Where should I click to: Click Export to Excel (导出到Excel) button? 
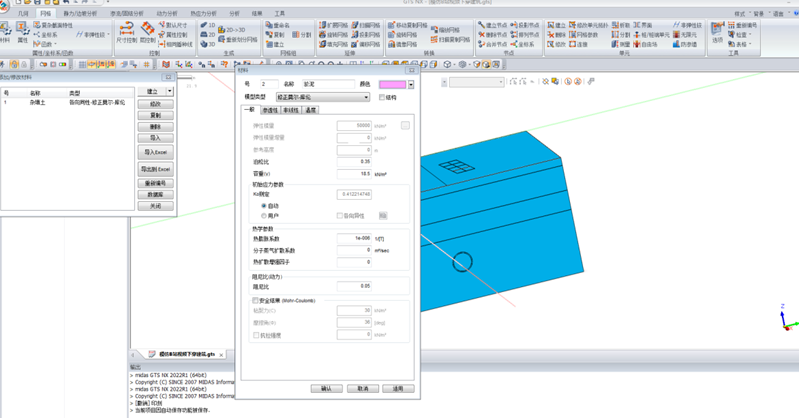pos(155,169)
